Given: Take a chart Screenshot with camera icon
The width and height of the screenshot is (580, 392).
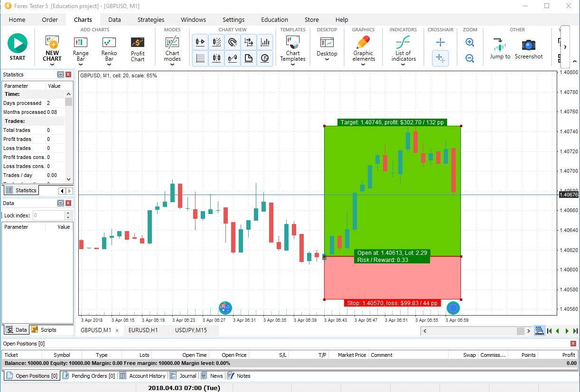Looking at the screenshot, I should click(x=529, y=49).
